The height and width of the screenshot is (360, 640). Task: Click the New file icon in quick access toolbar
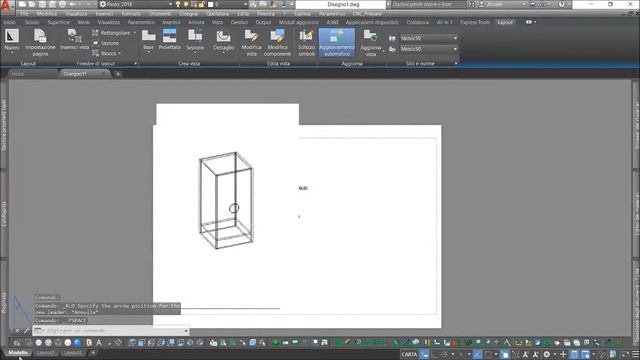(x=22, y=4)
